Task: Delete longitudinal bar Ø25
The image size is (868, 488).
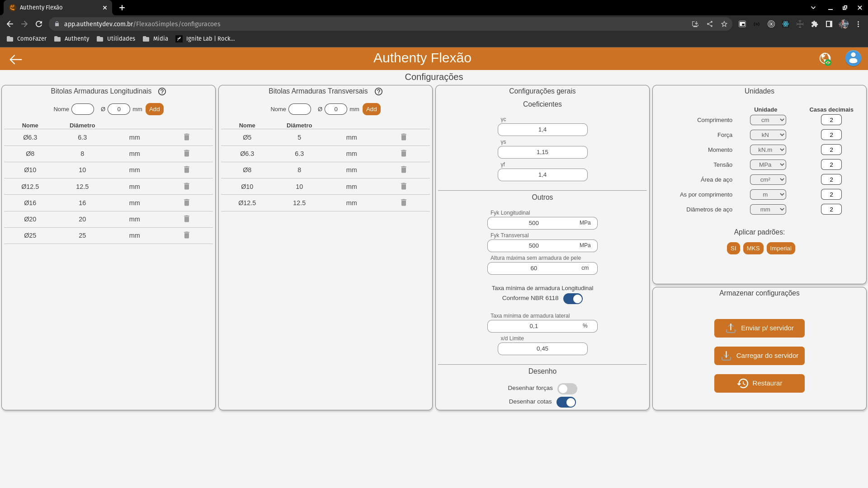Action: pyautogui.click(x=187, y=235)
